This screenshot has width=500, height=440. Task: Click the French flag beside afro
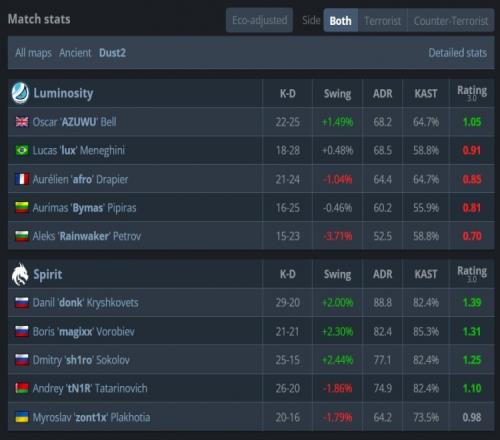(x=22, y=179)
